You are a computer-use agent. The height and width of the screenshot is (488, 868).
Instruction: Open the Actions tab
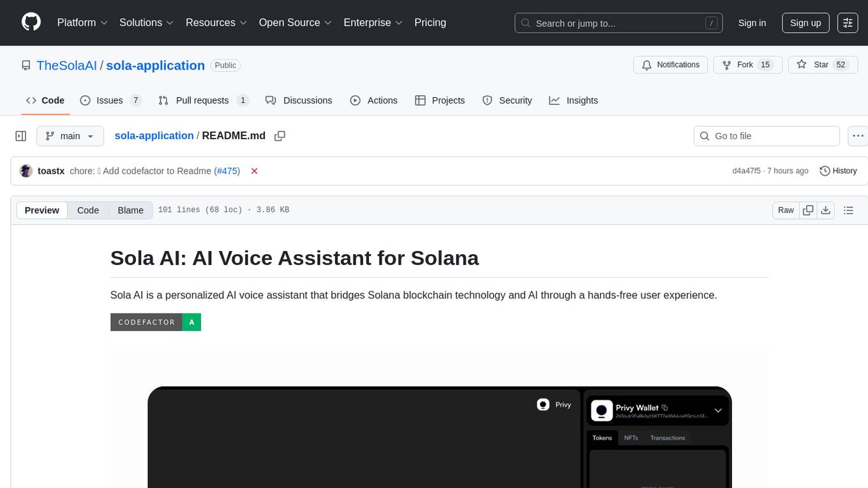[x=374, y=100]
